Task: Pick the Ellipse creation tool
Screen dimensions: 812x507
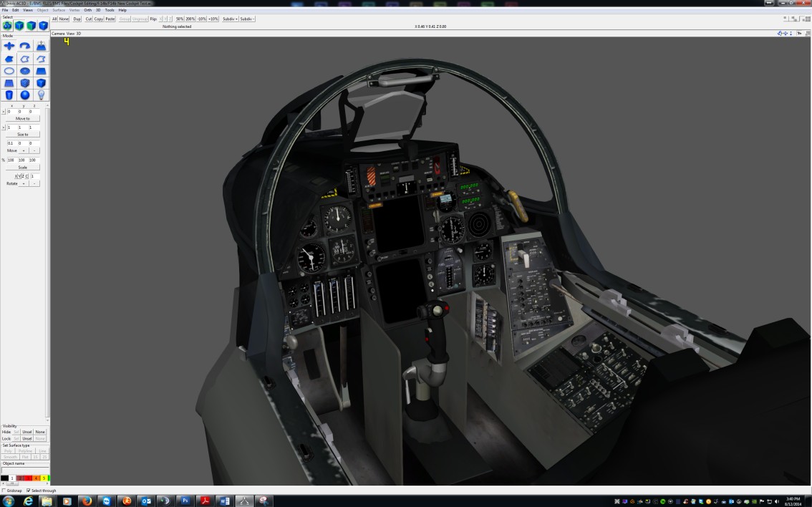Action: (x=9, y=71)
